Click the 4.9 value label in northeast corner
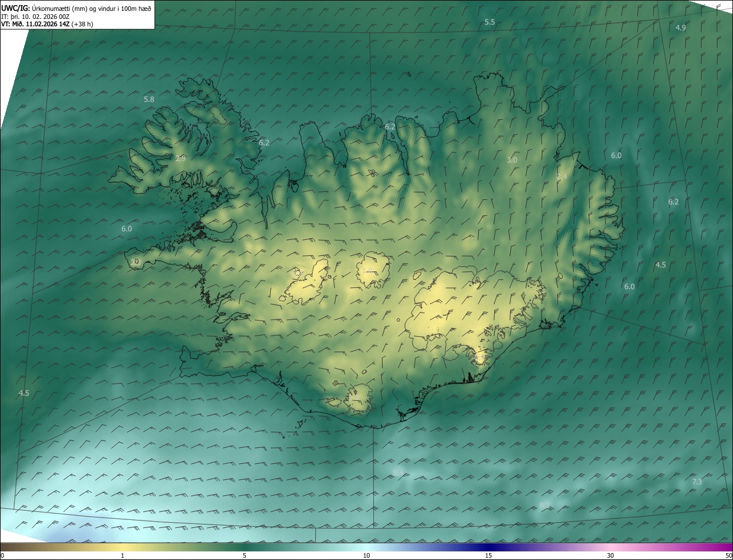The height and width of the screenshot is (560, 733). tap(681, 27)
